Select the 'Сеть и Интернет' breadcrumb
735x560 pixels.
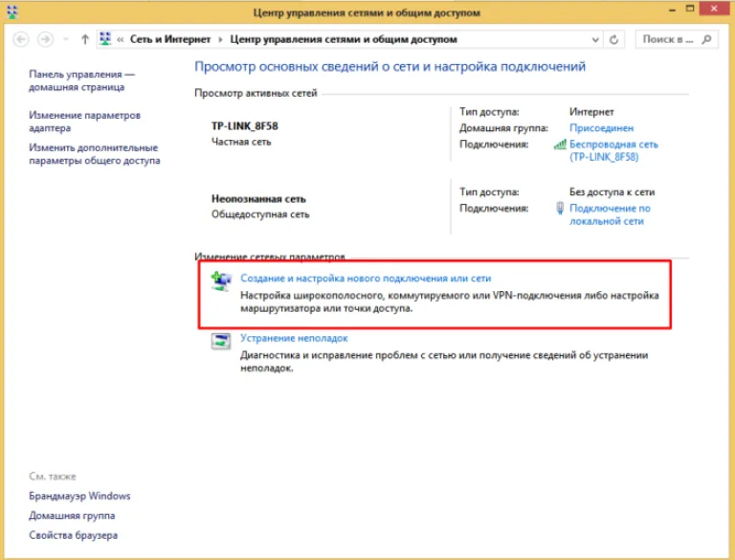tap(170, 39)
